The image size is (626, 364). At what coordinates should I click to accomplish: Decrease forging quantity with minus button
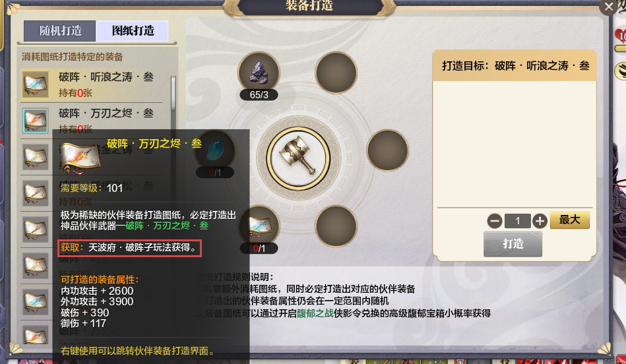[495, 221]
